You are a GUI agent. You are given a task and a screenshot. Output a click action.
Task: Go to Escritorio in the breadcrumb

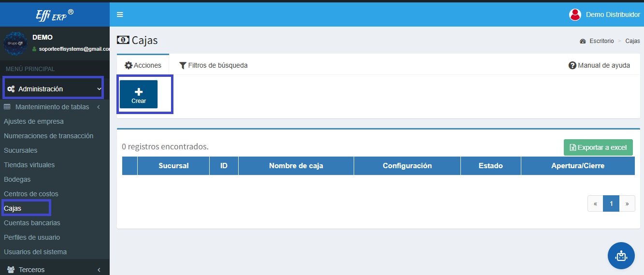[601, 41]
